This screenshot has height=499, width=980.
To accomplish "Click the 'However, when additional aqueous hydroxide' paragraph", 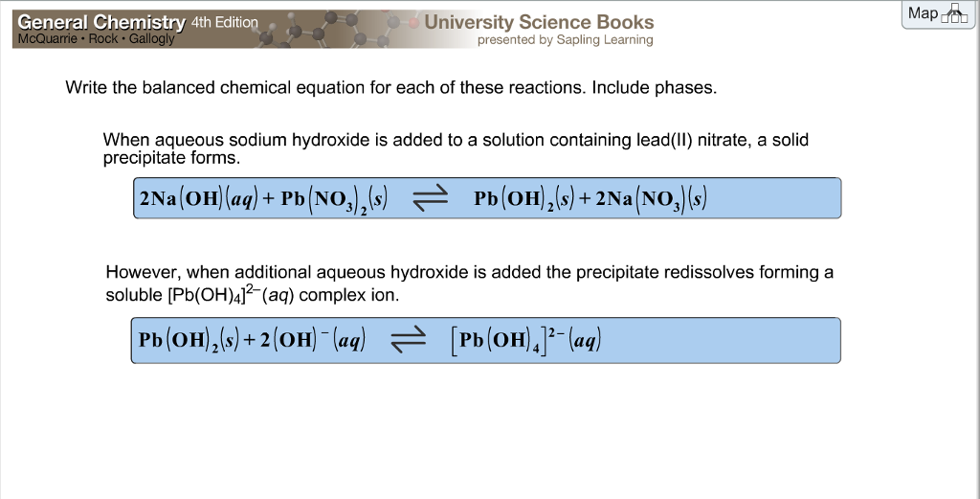I will click(469, 284).
